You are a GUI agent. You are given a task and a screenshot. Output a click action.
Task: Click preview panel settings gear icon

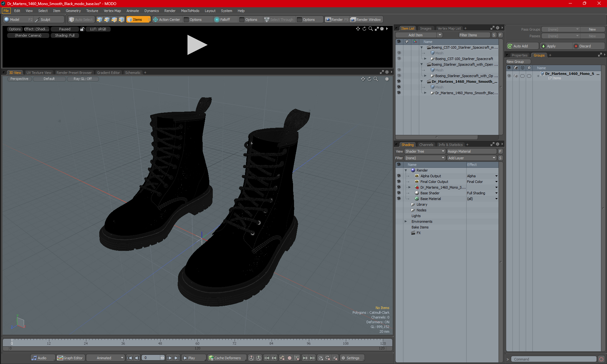(x=382, y=29)
